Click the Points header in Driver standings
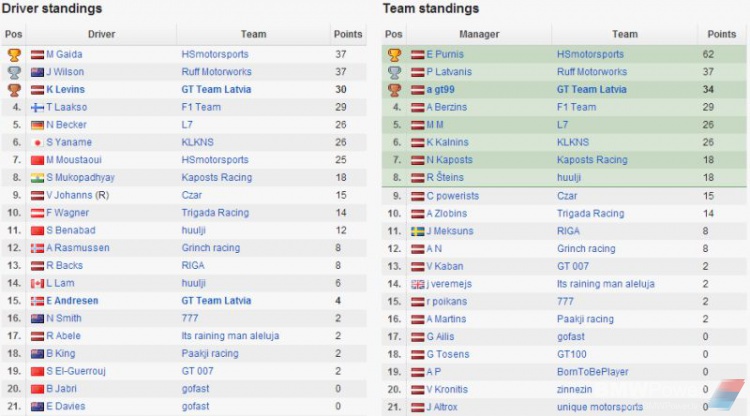 [x=348, y=34]
